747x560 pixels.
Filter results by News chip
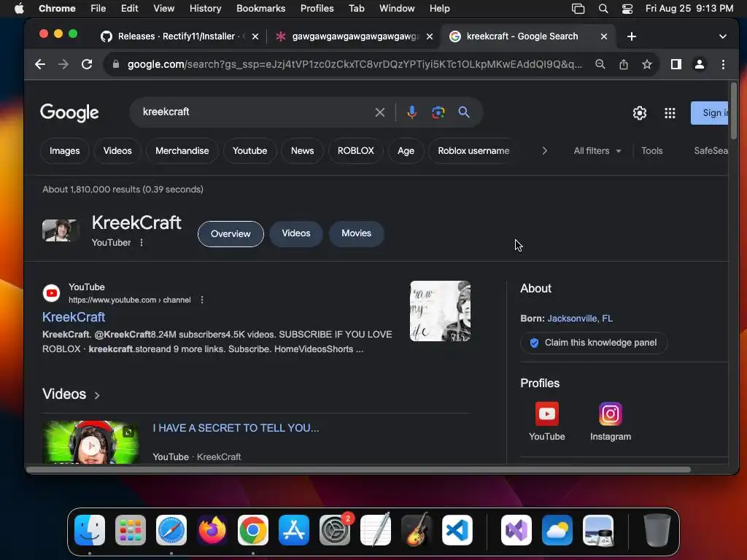pyautogui.click(x=303, y=151)
